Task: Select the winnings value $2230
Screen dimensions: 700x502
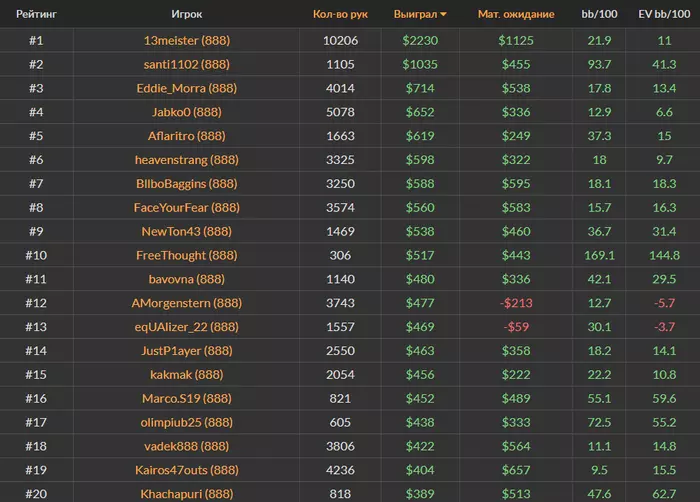Action: (x=420, y=41)
